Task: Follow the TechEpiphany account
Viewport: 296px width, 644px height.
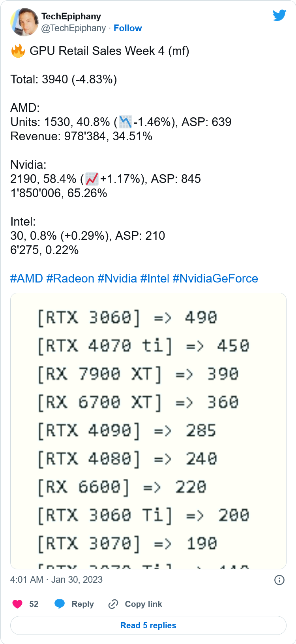Action: pyautogui.click(x=127, y=28)
